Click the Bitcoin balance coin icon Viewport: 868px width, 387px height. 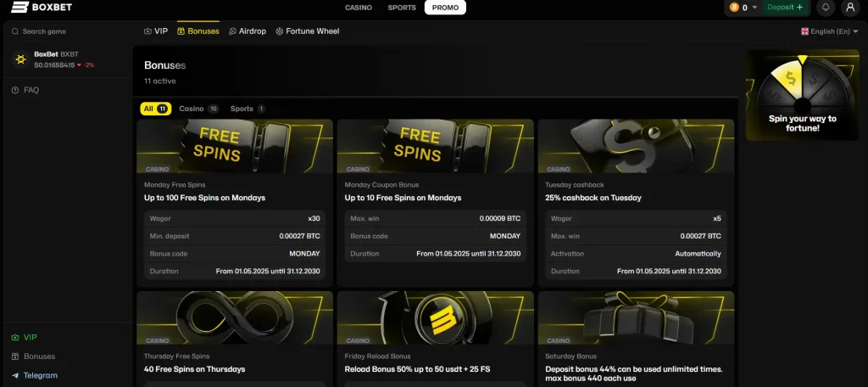click(x=735, y=8)
